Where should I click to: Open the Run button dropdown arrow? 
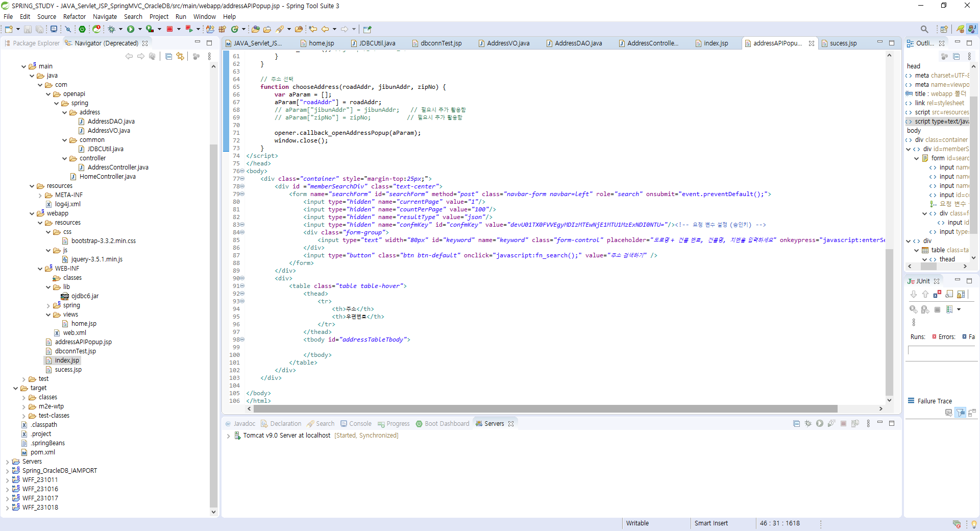[140, 29]
